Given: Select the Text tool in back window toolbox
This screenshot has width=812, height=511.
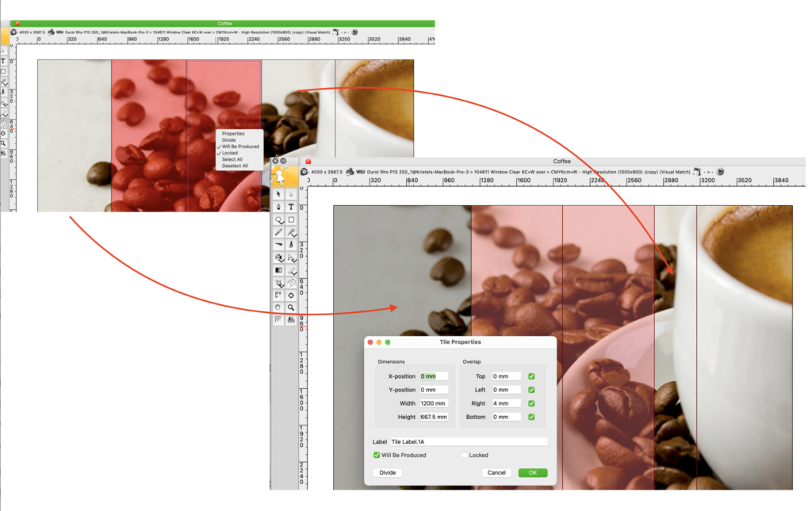Looking at the screenshot, I should point(4,61).
